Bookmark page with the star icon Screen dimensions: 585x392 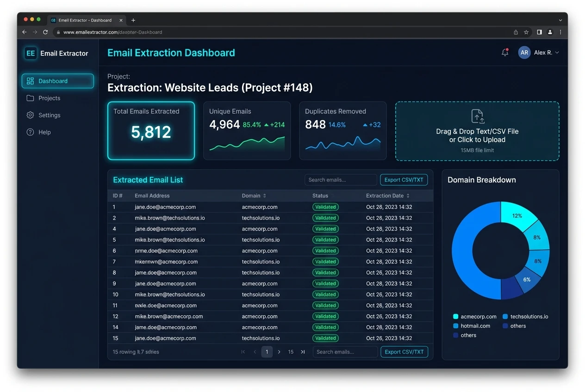tap(526, 32)
